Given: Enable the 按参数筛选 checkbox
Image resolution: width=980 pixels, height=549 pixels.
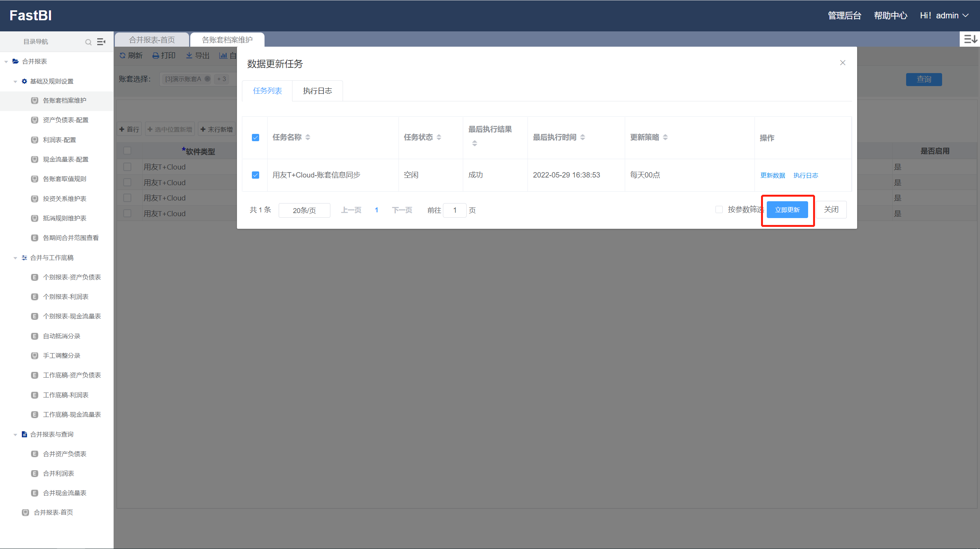Looking at the screenshot, I should 719,210.
